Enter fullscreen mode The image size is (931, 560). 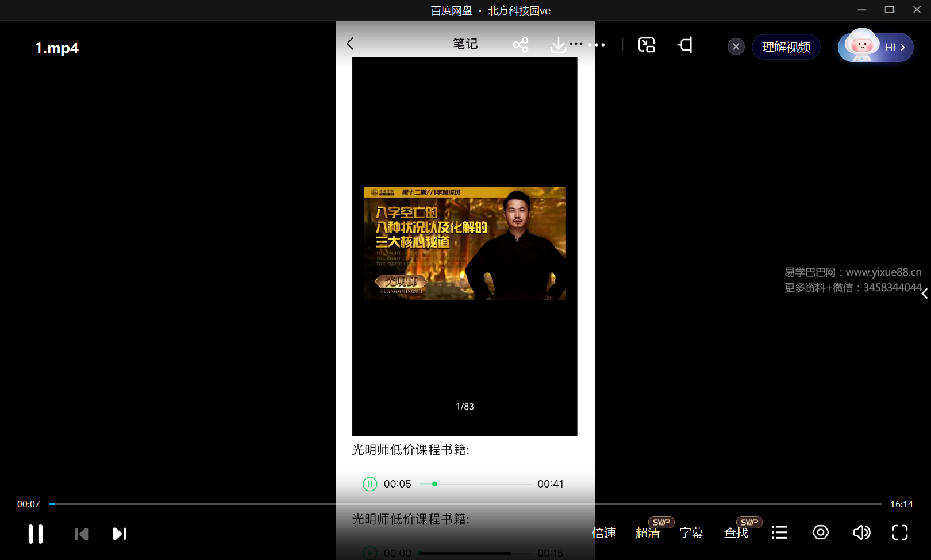coord(899,532)
